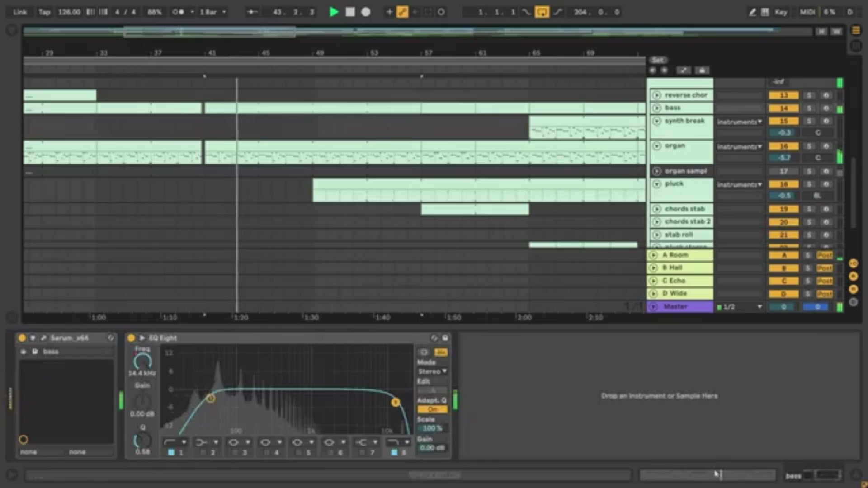The width and height of the screenshot is (868, 488).
Task: Enable Key Map mode
Action: (x=781, y=12)
